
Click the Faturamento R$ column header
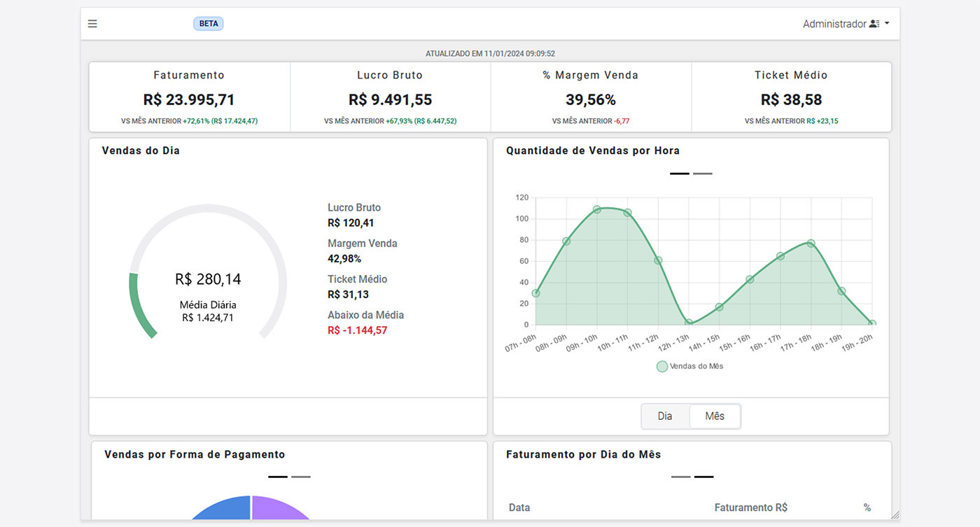(751, 507)
